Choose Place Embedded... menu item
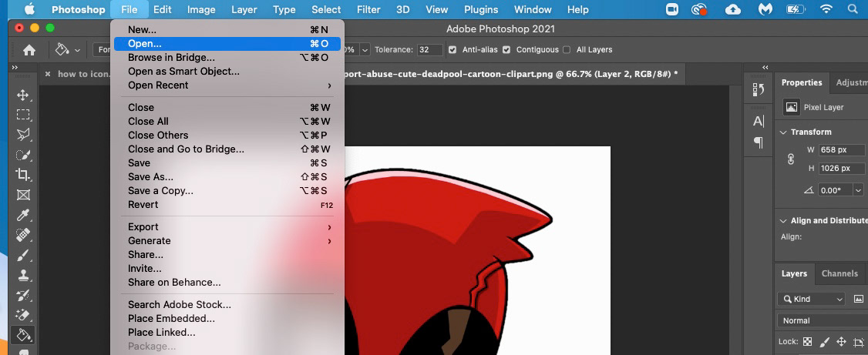Image resolution: width=868 pixels, height=355 pixels. pos(227,319)
